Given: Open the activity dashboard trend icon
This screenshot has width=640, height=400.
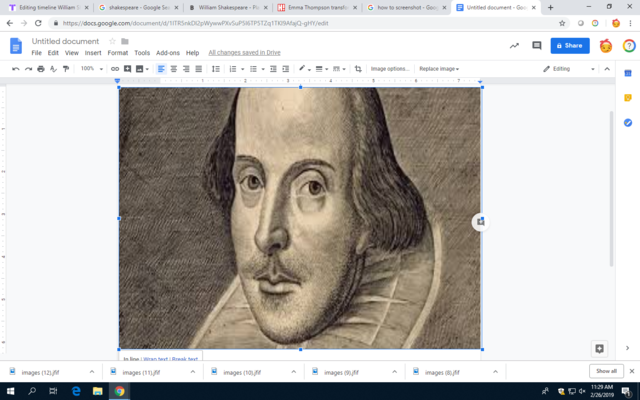Looking at the screenshot, I should click(x=514, y=46).
